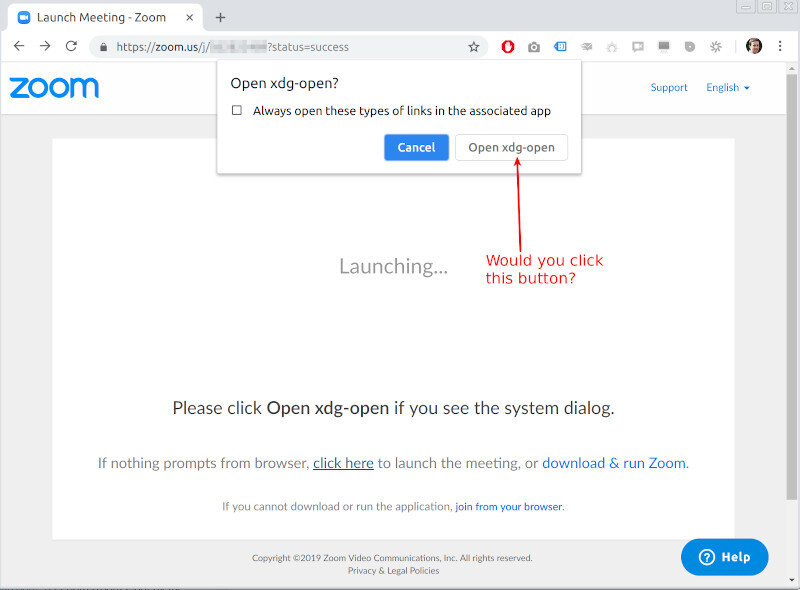The height and width of the screenshot is (590, 800).
Task: Click the padlock site info icon
Action: pos(104,47)
